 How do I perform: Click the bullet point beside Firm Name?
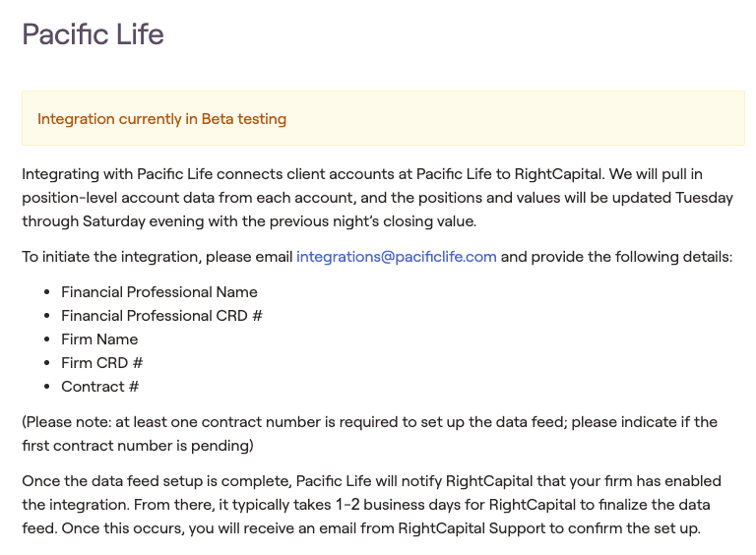pyautogui.click(x=47, y=339)
